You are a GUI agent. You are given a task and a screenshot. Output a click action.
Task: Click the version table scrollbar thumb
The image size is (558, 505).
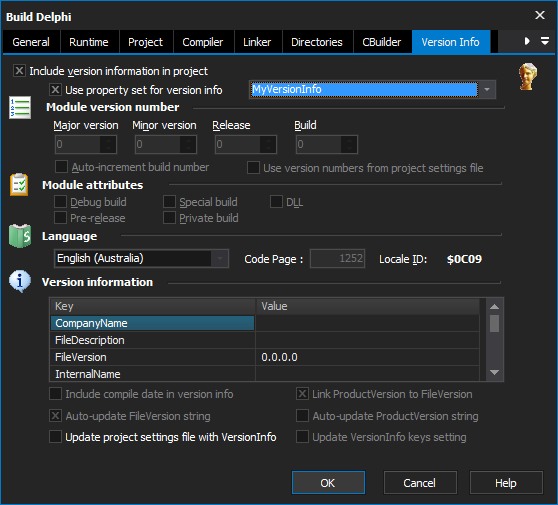(494, 323)
